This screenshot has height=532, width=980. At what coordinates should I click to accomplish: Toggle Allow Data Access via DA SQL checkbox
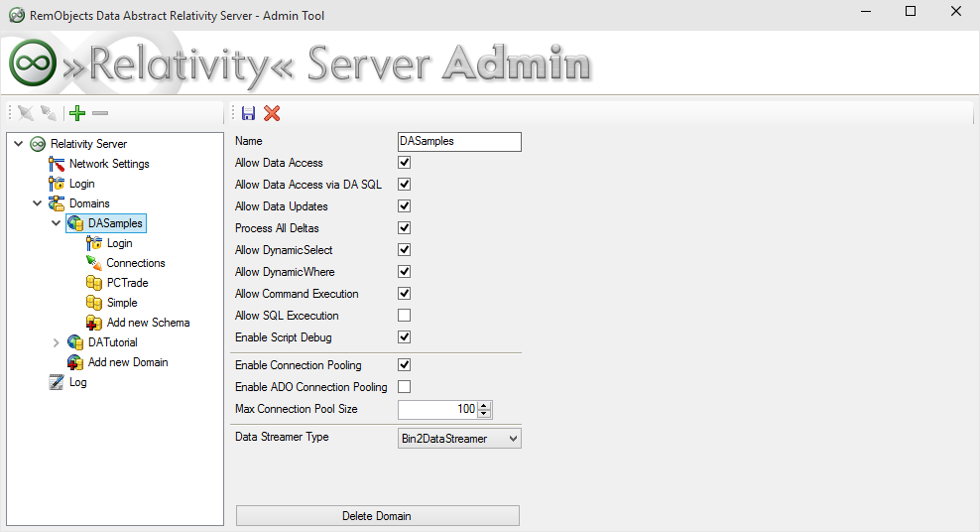coord(405,185)
